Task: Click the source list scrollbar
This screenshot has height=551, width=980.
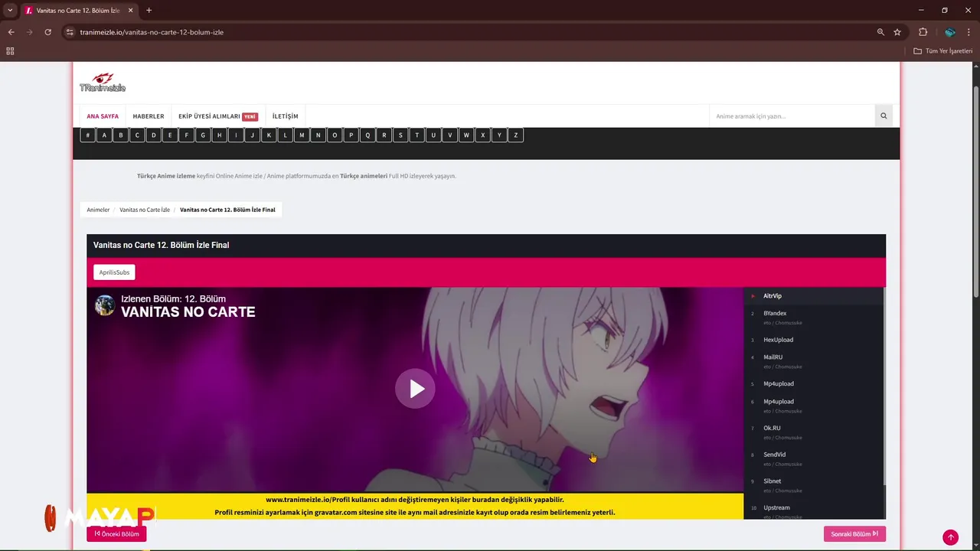Action: click(x=884, y=386)
